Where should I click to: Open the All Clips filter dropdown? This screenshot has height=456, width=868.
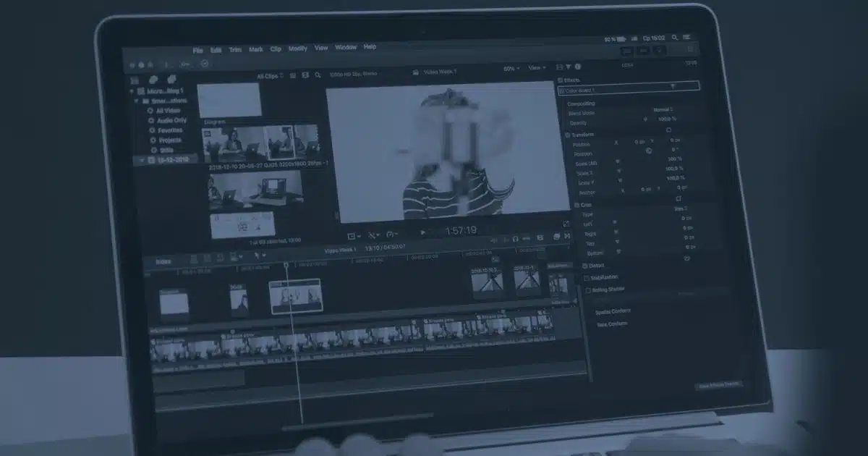(271, 76)
